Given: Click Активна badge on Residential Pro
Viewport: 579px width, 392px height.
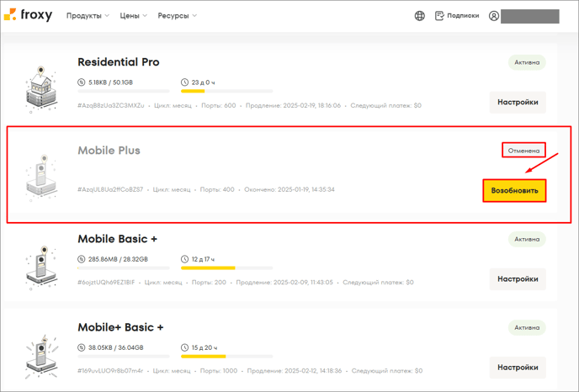Looking at the screenshot, I should coord(527,62).
